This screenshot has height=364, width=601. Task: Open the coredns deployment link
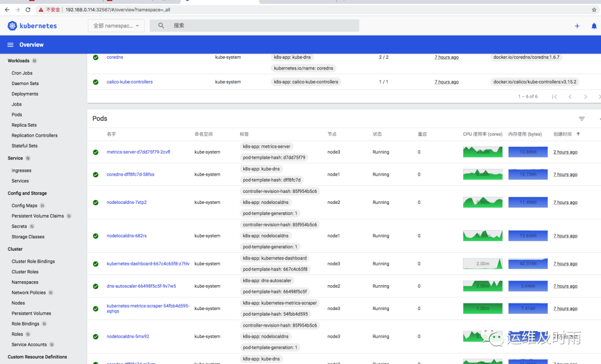coord(115,57)
